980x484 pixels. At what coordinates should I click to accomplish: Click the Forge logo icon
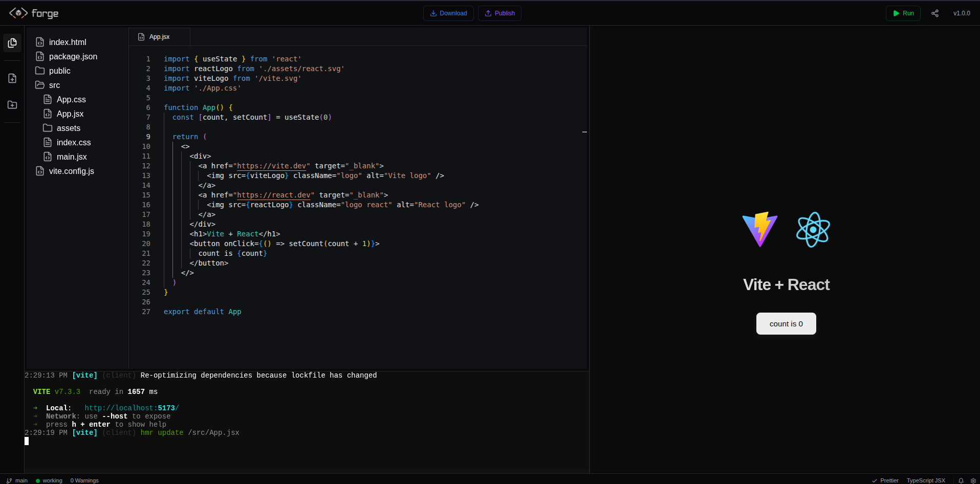tap(18, 13)
